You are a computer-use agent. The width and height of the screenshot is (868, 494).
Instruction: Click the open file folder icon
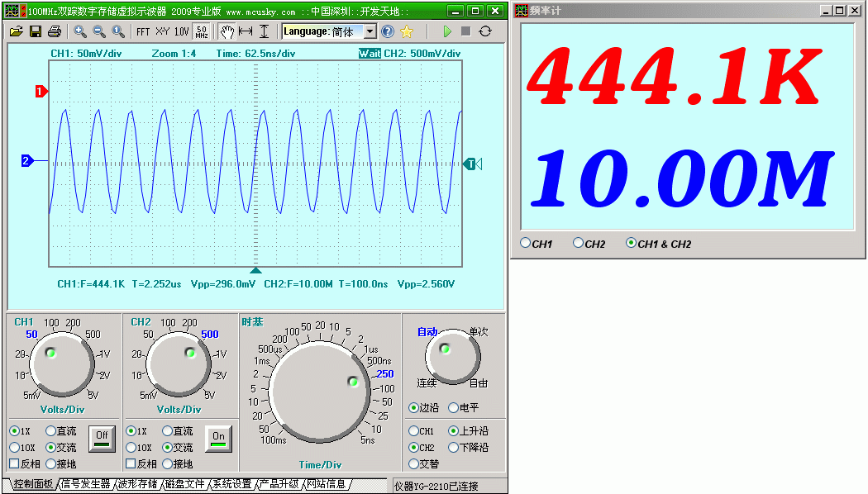[x=16, y=31]
